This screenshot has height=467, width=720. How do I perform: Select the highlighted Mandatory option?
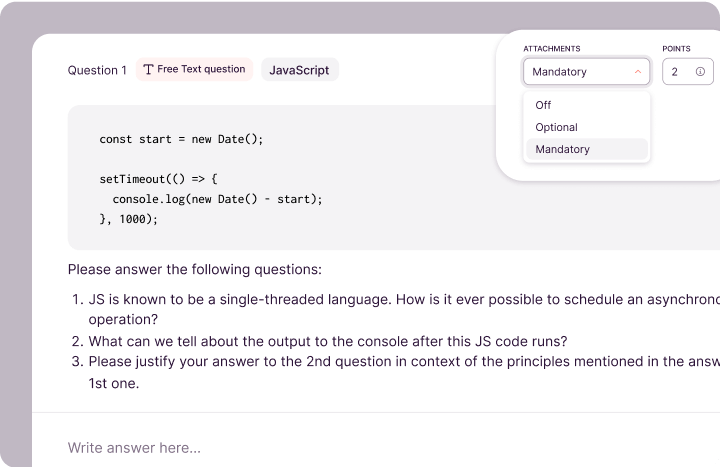[562, 149]
